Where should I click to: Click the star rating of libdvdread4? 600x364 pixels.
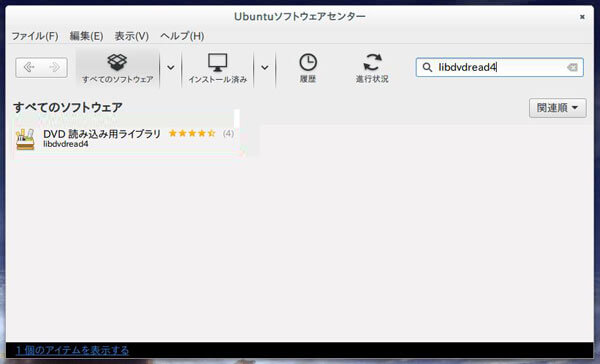pyautogui.click(x=192, y=133)
